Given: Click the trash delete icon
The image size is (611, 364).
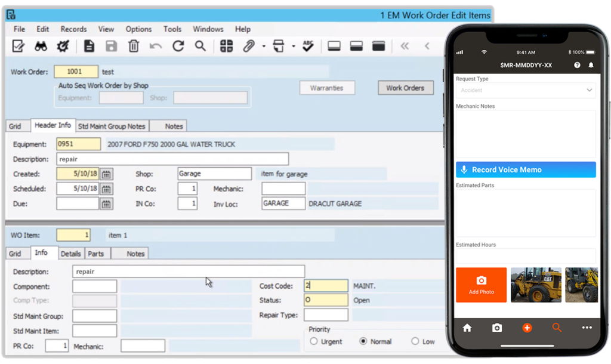Looking at the screenshot, I should (132, 46).
